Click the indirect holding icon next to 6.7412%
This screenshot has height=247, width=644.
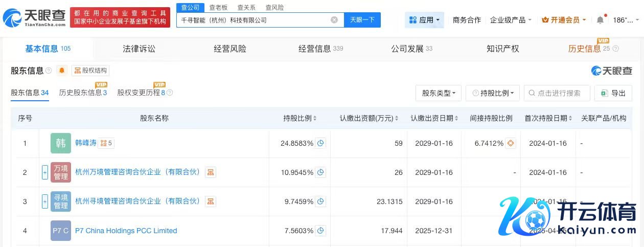pos(510,143)
